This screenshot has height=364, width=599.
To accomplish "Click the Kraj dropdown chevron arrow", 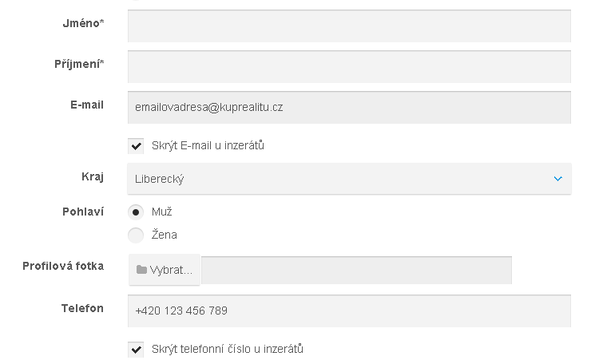I will click(x=557, y=179).
